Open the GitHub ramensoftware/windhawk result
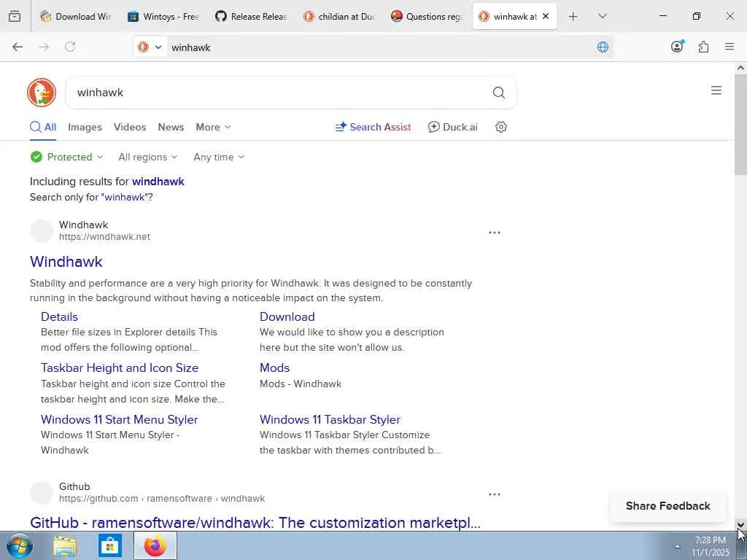The width and height of the screenshot is (747, 560). (255, 523)
